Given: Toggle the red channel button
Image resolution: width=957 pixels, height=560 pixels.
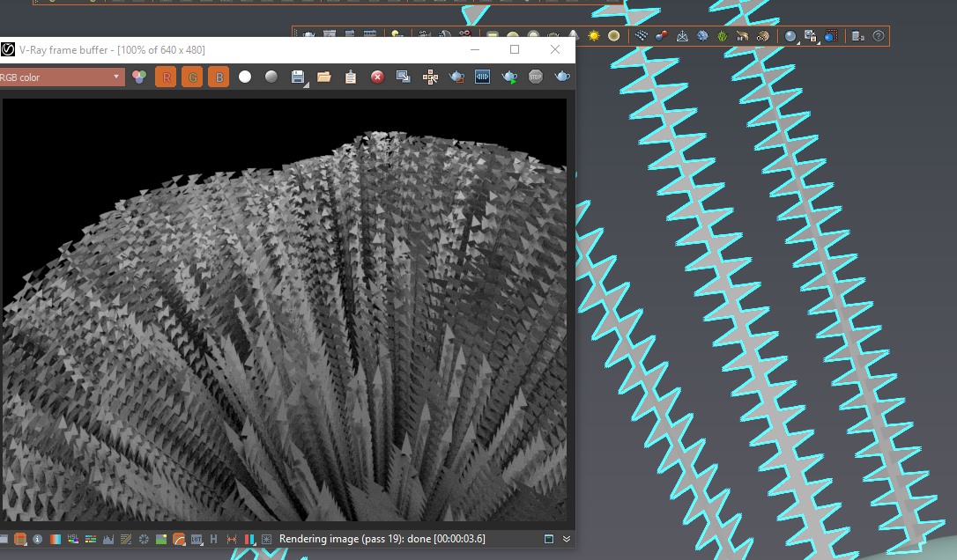Looking at the screenshot, I should 166,77.
